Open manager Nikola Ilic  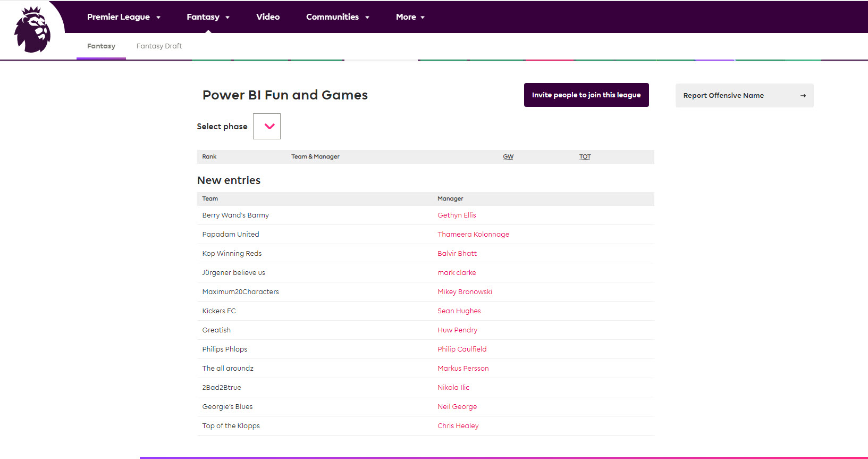453,388
